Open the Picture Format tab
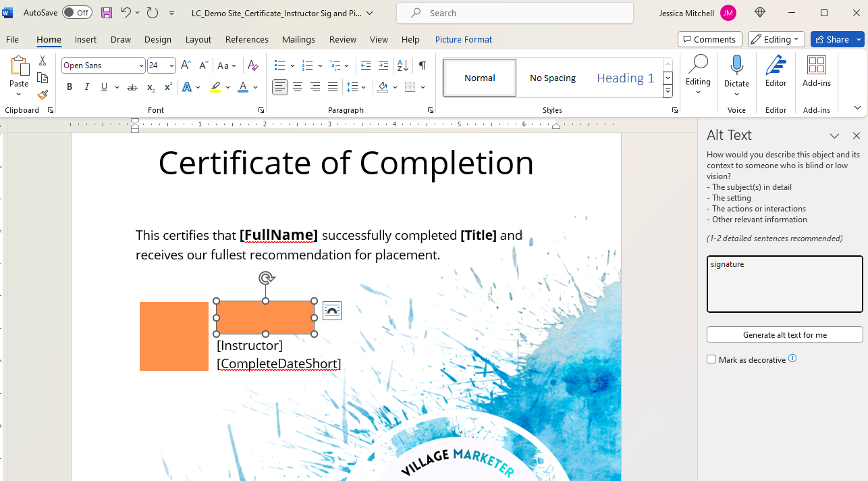The height and width of the screenshot is (481, 868). [x=464, y=39]
